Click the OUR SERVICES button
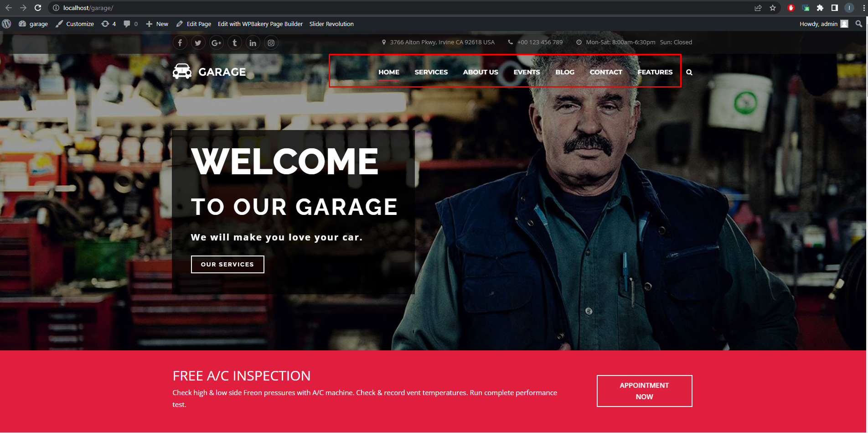This screenshot has width=868, height=433. 227,265
